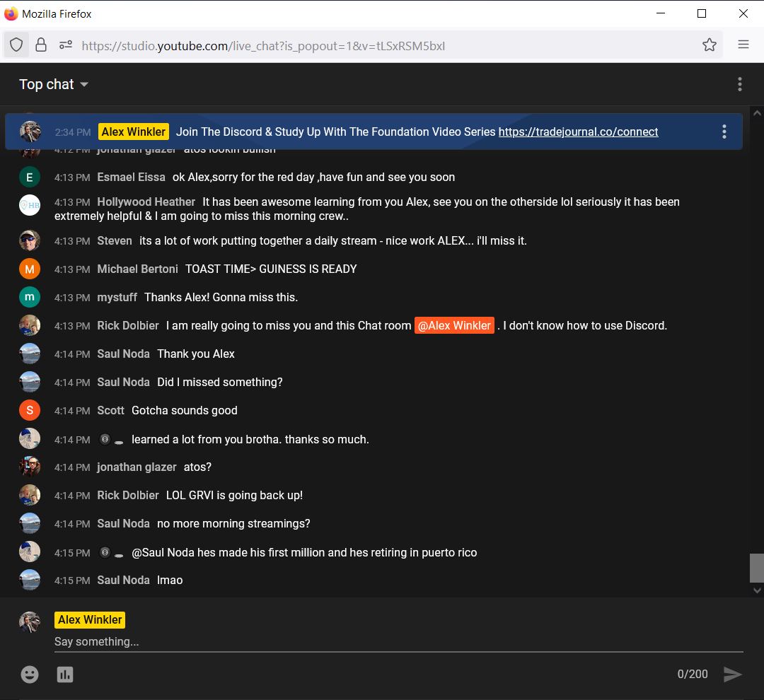The image size is (764, 700).
Task: Click Scott's orange avatar
Action: tap(30, 410)
